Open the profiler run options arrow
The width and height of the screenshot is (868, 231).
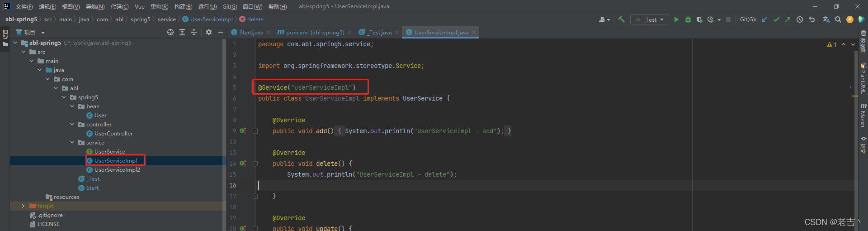pos(719,20)
